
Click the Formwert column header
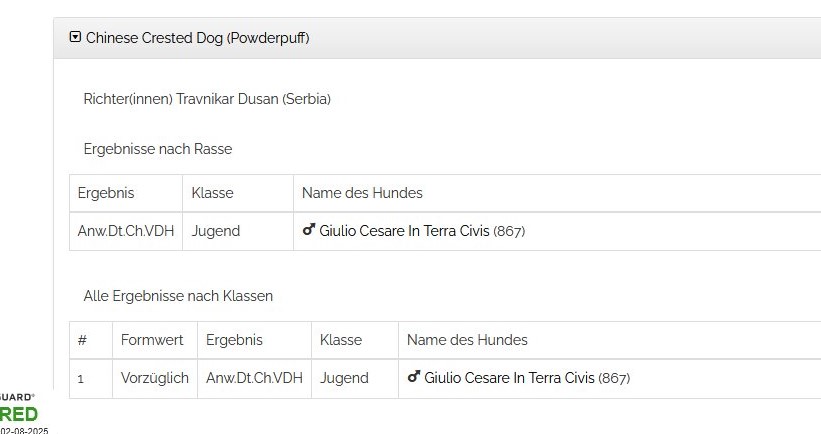152,340
